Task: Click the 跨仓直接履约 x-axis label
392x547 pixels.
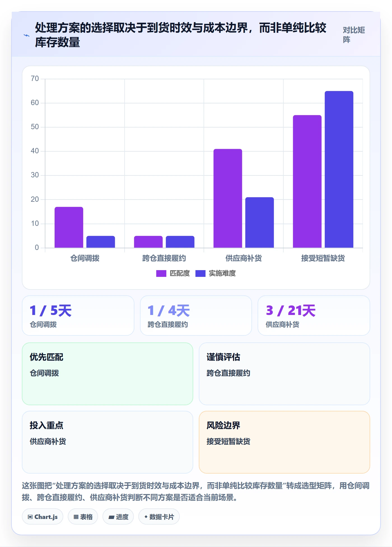Action: 164,258
